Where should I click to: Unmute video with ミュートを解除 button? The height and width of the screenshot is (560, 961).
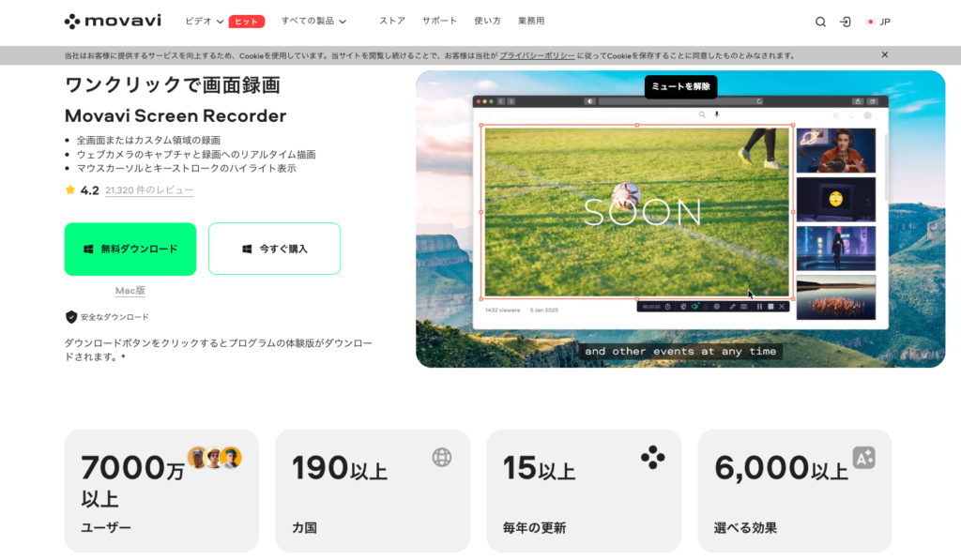click(680, 87)
